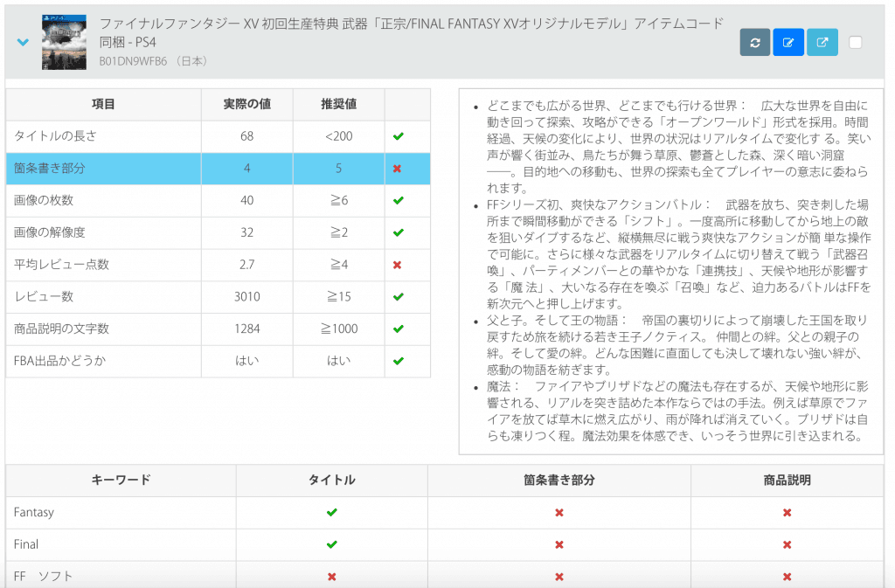The image size is (895, 588).
Task: Click the review count value 3010
Action: point(247,296)
